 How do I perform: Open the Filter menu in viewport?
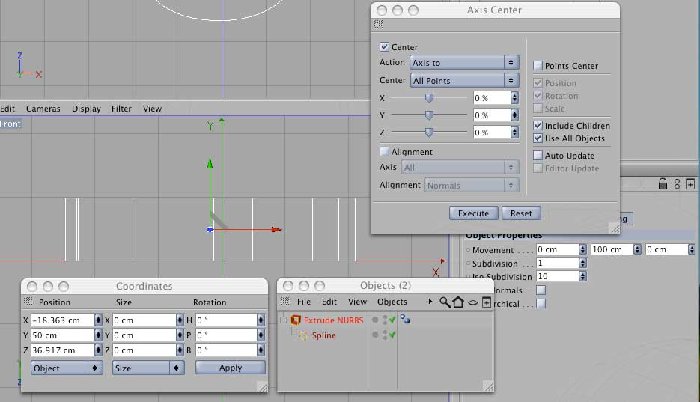click(x=121, y=109)
